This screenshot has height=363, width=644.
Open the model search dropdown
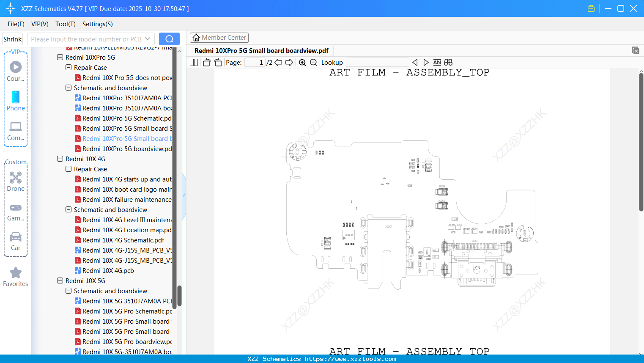[x=147, y=38]
